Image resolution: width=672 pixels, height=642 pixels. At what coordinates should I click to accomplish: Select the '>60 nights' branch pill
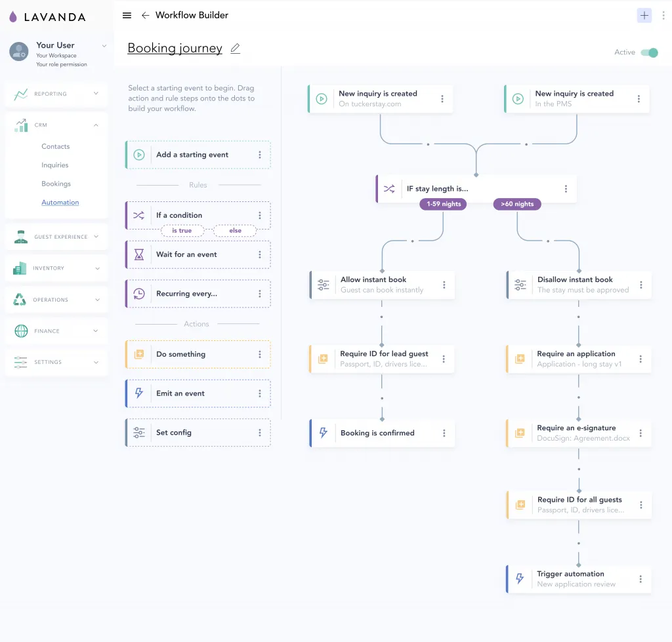pyautogui.click(x=517, y=204)
